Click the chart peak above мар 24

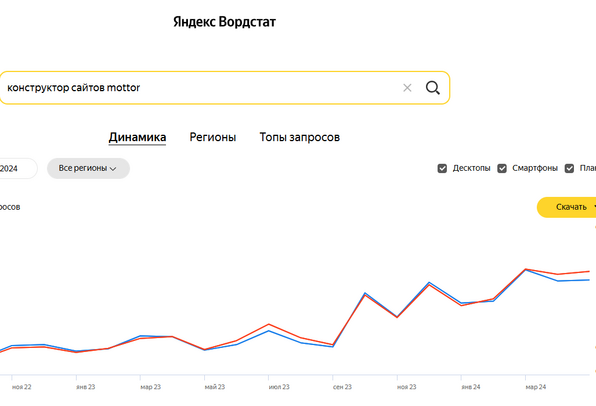[x=526, y=269]
